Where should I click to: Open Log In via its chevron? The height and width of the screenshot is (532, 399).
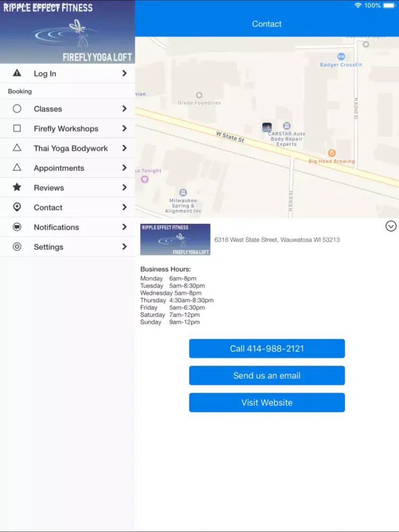[124, 73]
